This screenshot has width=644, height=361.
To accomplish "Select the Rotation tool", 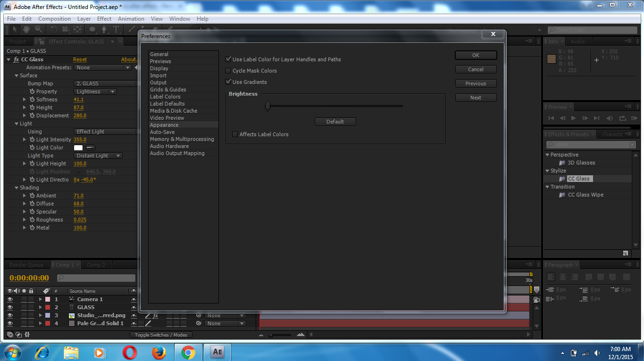I will 54,29.
